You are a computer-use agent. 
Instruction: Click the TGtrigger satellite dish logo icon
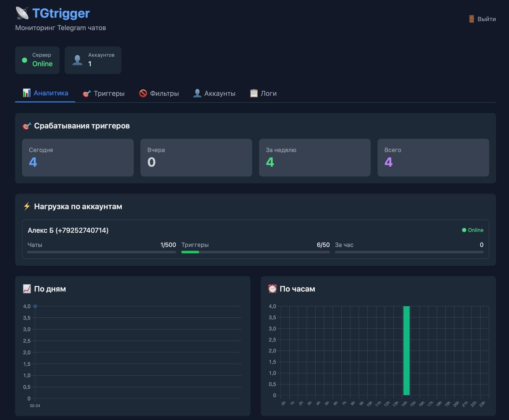click(22, 13)
